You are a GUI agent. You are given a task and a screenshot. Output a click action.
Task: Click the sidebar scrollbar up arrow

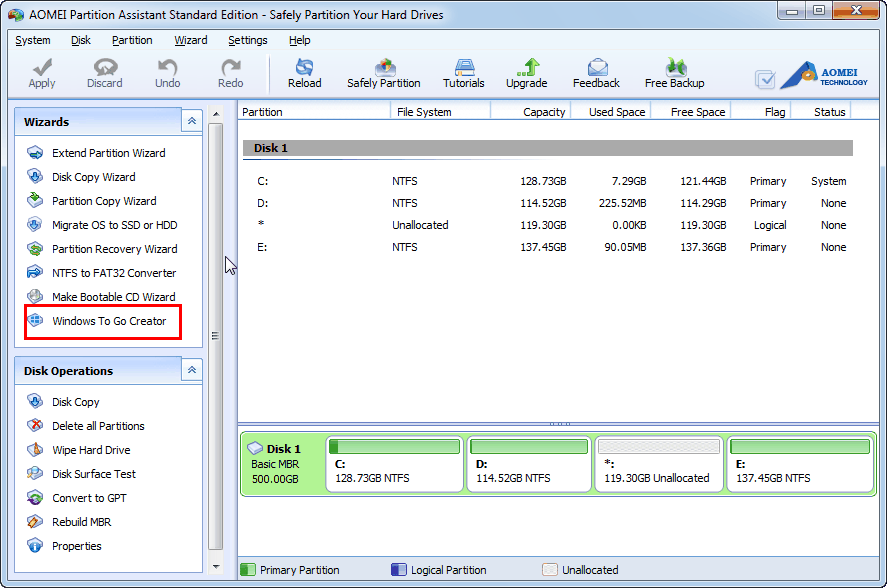point(216,114)
